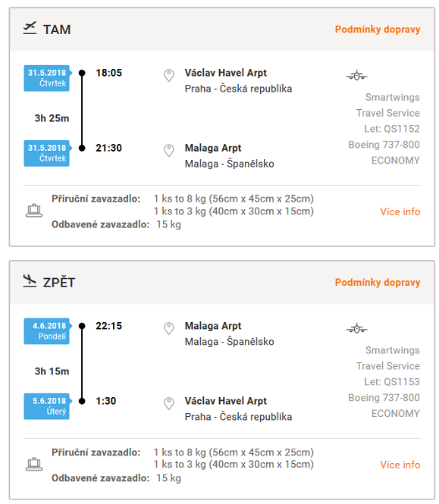Click the location pin next to Malaga Arpt arrival
Image resolution: width=439 pixels, height=504 pixels.
pos(169,150)
